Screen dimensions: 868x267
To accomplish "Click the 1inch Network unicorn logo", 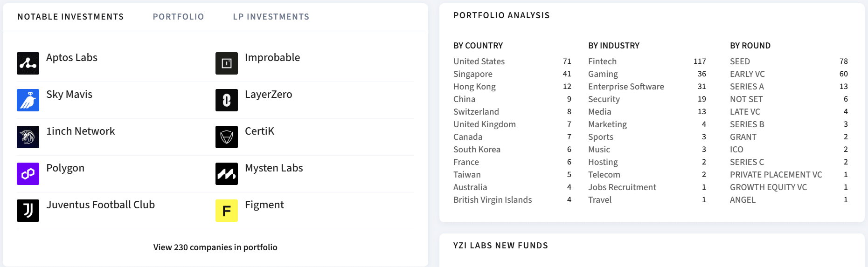I will 28,137.
